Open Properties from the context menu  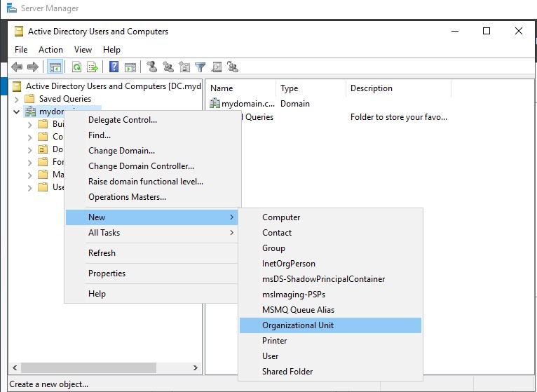151,273
